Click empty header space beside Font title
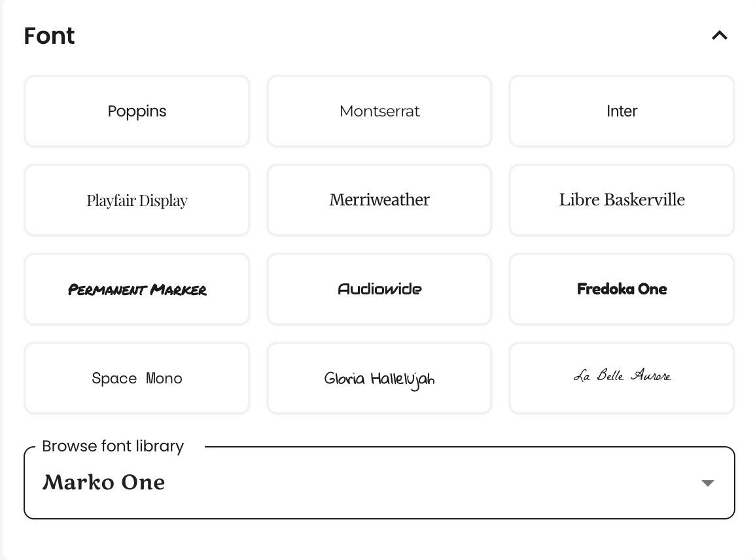The height and width of the screenshot is (560, 755). [x=385, y=35]
